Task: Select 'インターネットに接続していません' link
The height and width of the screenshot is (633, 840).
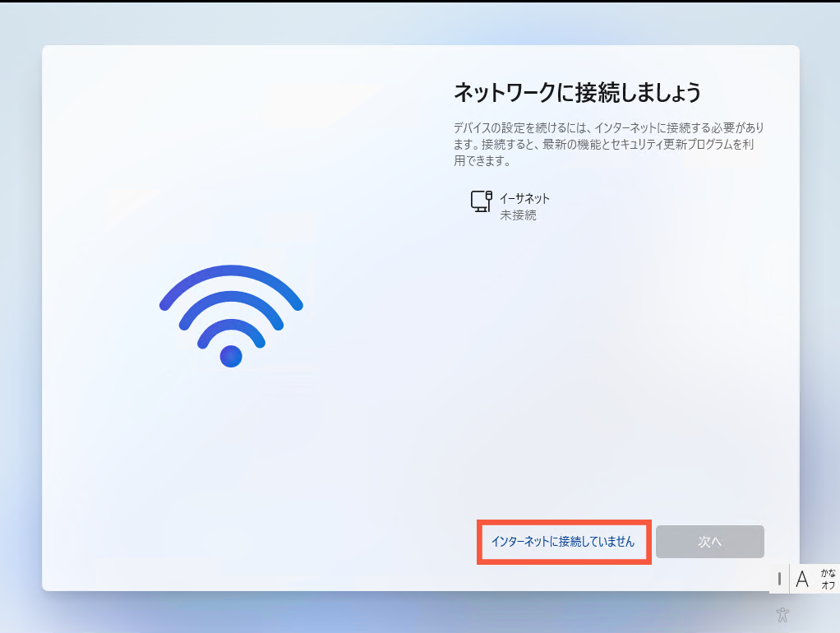Action: pos(563,542)
